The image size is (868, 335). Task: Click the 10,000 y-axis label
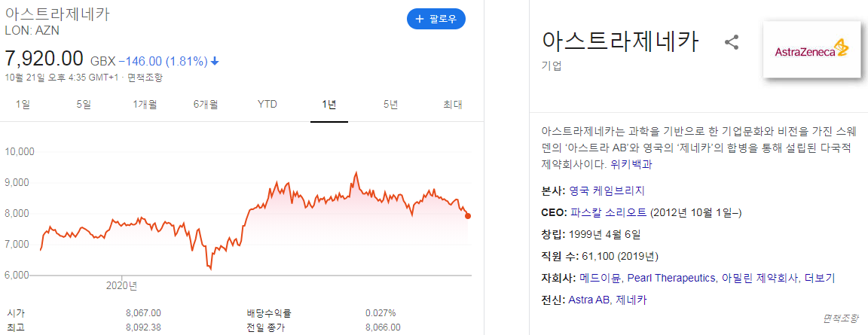(20, 151)
